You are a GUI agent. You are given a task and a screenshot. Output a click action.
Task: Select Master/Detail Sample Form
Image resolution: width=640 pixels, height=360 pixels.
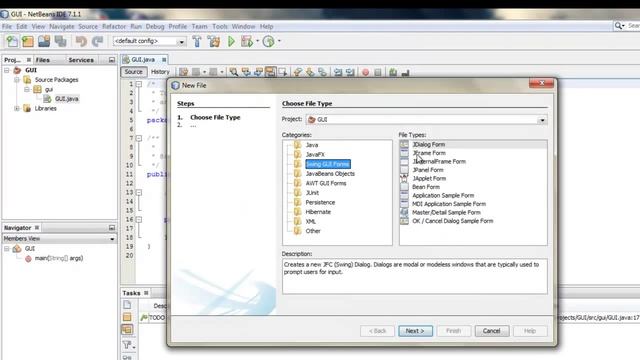(x=446, y=213)
